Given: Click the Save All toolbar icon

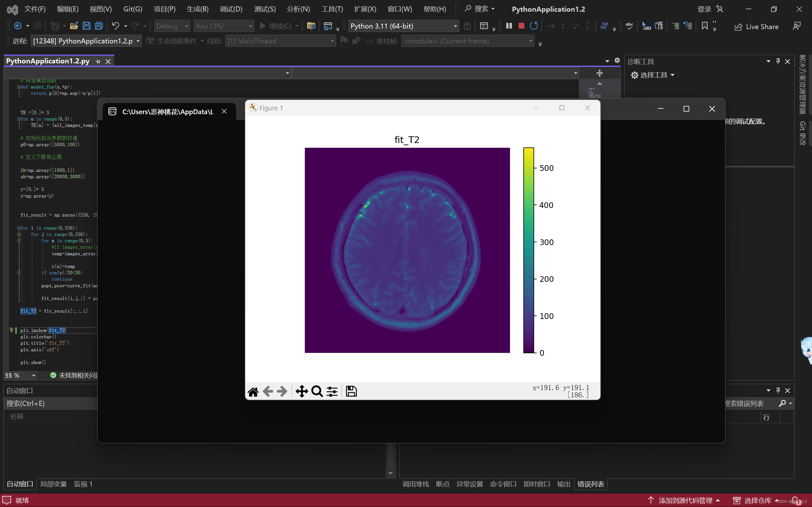Looking at the screenshot, I should [99, 26].
